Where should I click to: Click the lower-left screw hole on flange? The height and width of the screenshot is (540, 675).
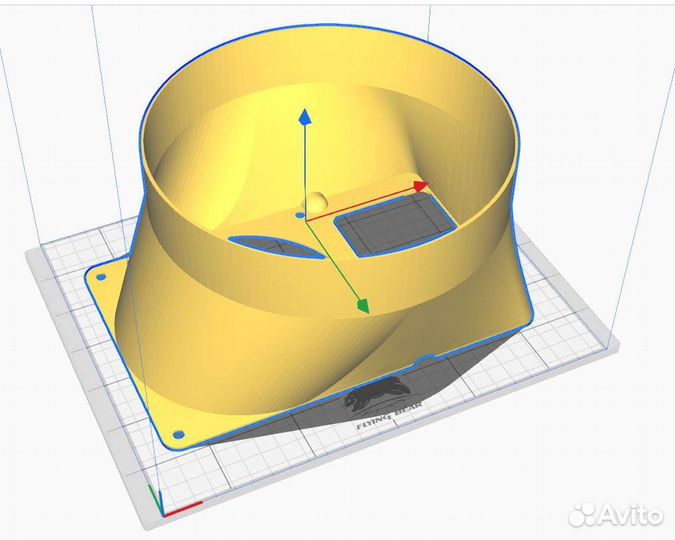point(179,435)
